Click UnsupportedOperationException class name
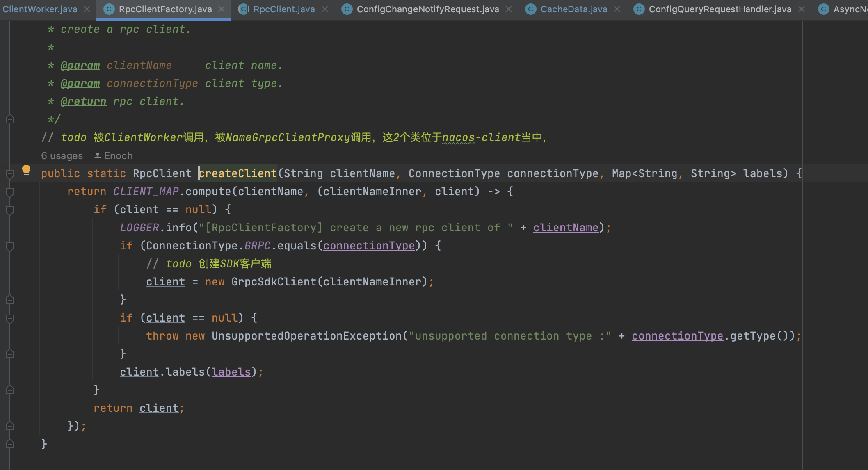This screenshot has height=470, width=868. click(x=306, y=336)
